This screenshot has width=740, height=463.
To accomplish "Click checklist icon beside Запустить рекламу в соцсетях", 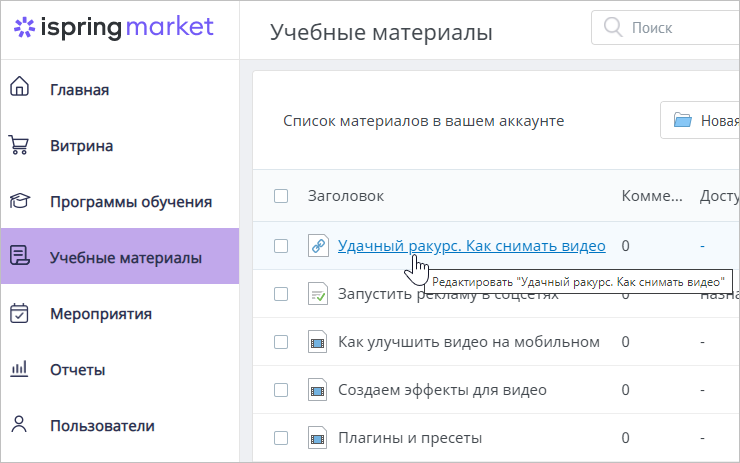I will pos(318,294).
